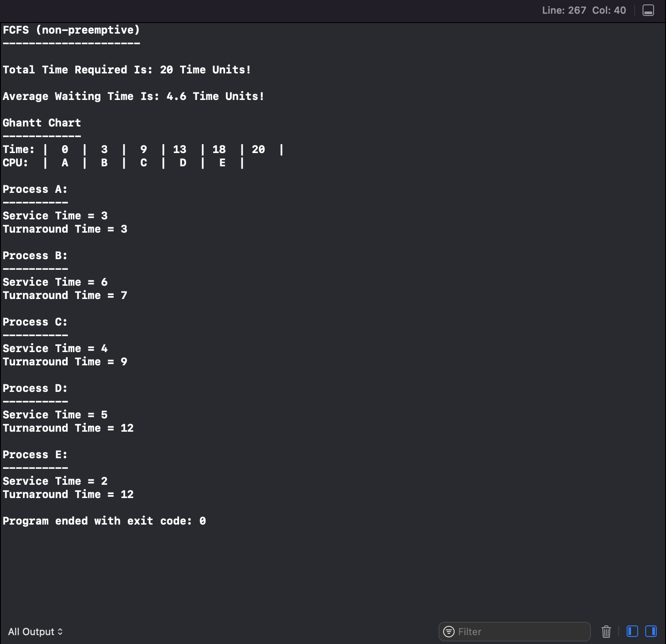Click the Average Waiting Time line

(133, 96)
